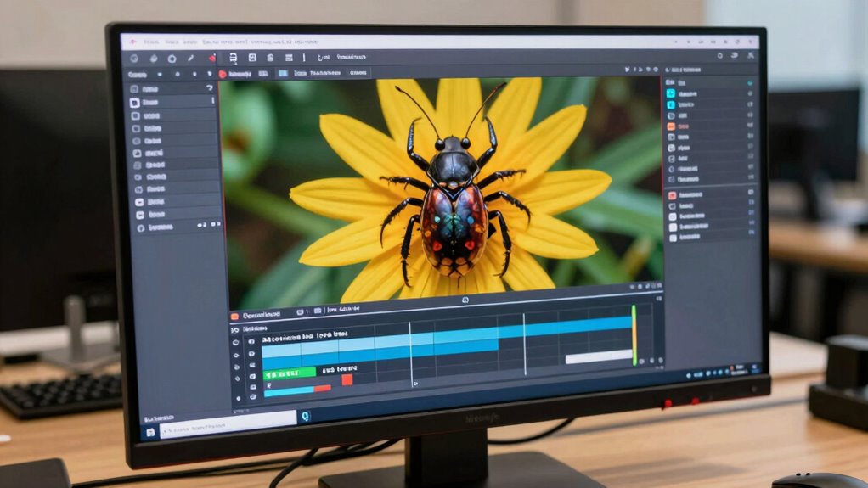Image resolution: width=868 pixels, height=488 pixels.
Task: Click the pencil edit icon in top toolbar
Action: click(x=191, y=59)
